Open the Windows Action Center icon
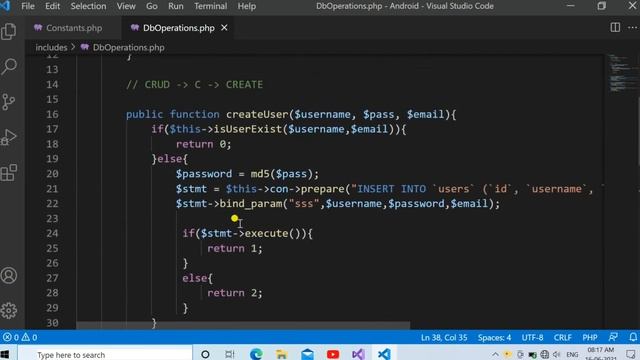 [631, 354]
